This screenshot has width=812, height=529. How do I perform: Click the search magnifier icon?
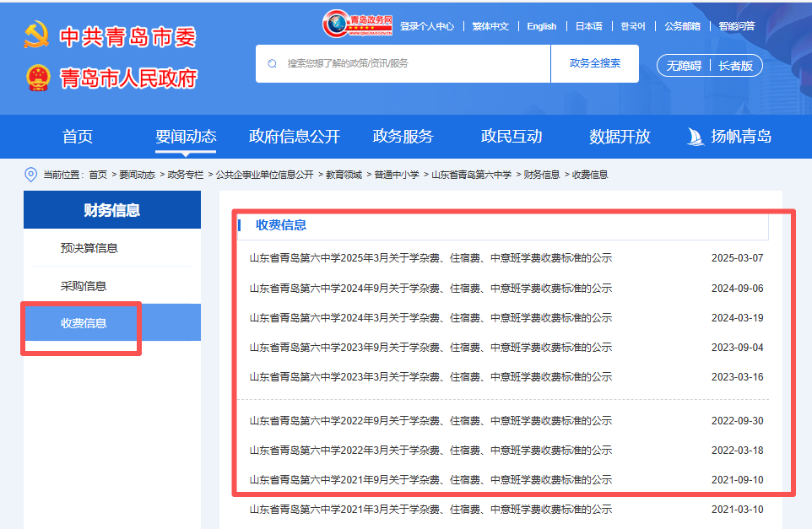(x=272, y=63)
